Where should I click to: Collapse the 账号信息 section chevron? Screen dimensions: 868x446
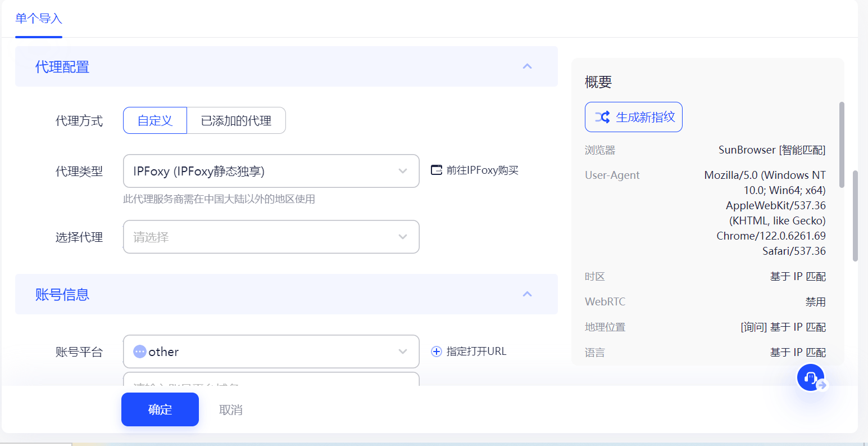coord(527,294)
